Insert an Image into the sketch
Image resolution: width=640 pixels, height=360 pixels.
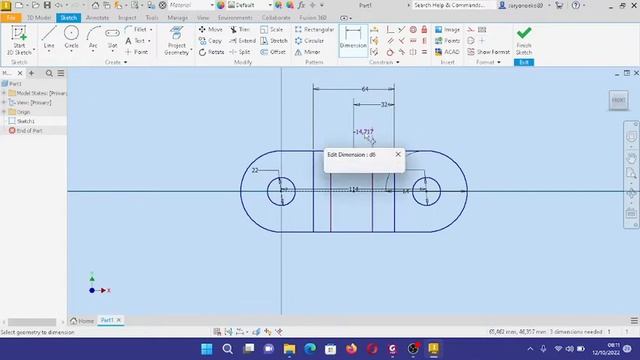click(447, 29)
